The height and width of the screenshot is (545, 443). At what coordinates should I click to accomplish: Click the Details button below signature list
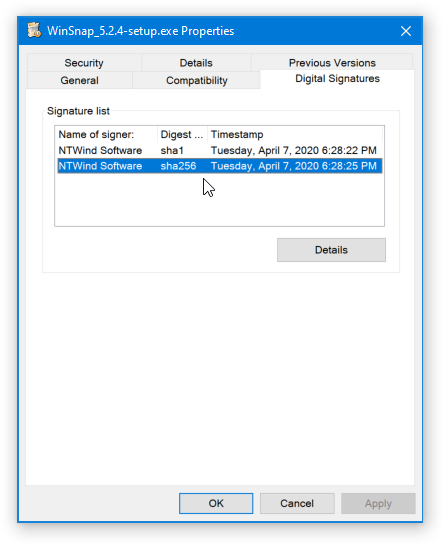pyautogui.click(x=331, y=250)
